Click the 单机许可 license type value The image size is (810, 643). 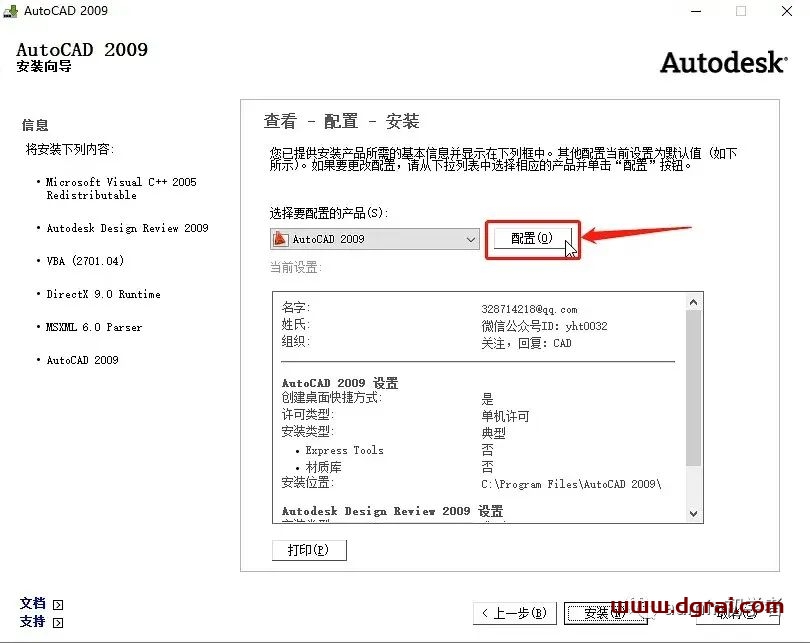(x=505, y=416)
